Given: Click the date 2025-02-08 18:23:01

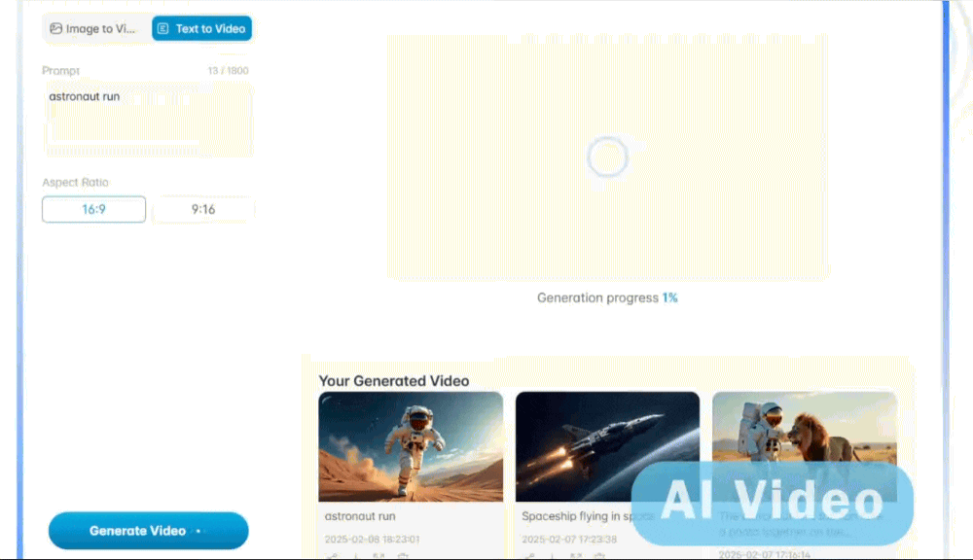Looking at the screenshot, I should point(372,540).
